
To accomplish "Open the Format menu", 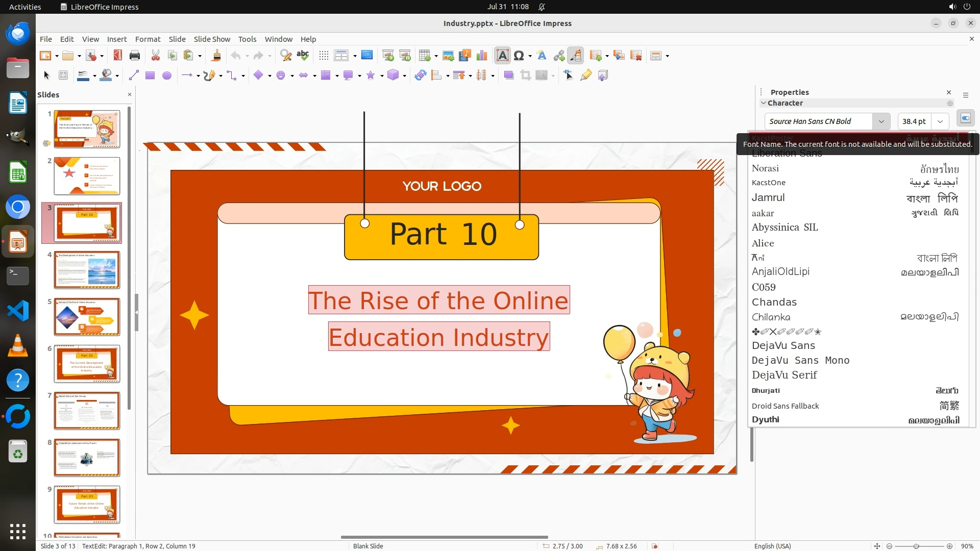I will pos(148,39).
